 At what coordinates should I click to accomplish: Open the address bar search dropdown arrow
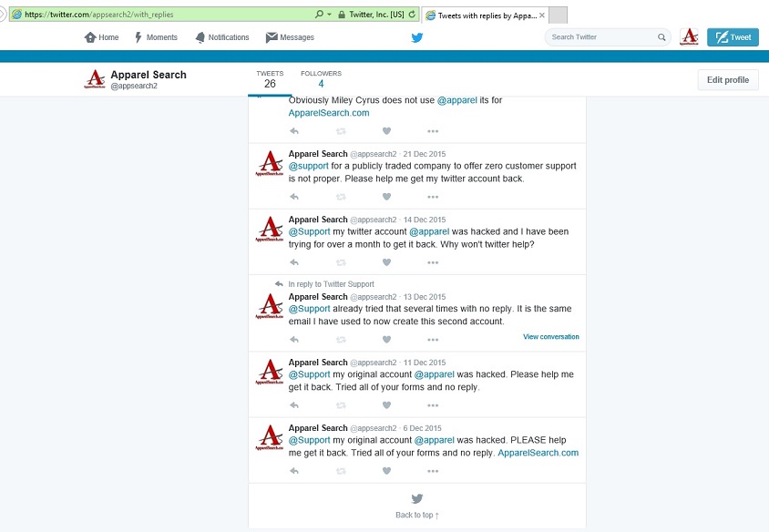click(330, 15)
